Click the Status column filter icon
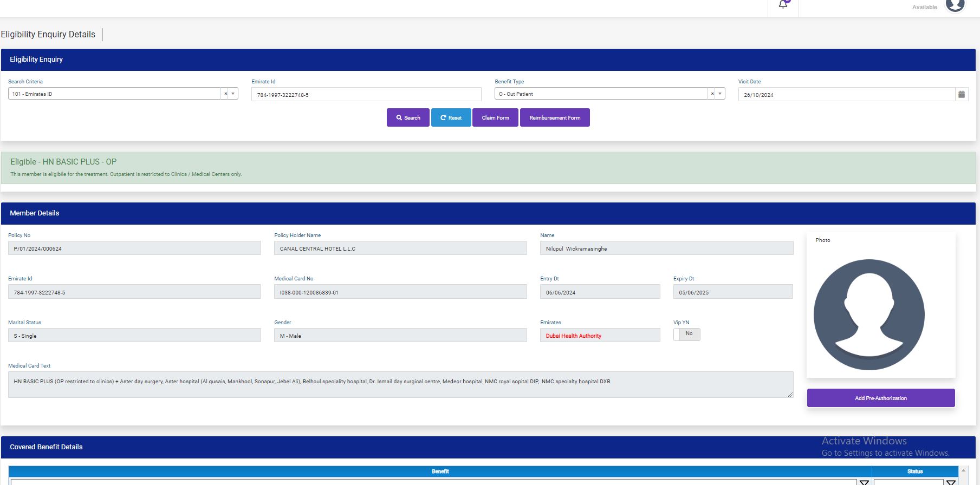Image resolution: width=980 pixels, height=485 pixels. point(950,482)
